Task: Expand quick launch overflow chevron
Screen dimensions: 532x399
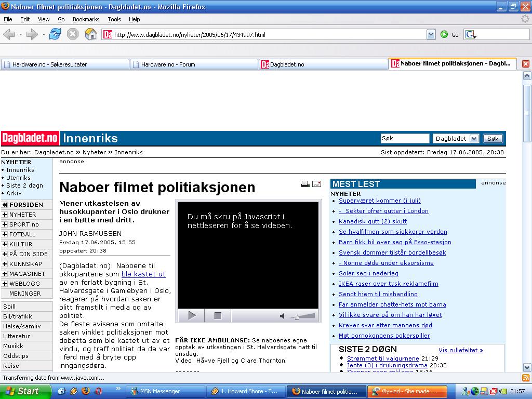Action: [x=118, y=389]
